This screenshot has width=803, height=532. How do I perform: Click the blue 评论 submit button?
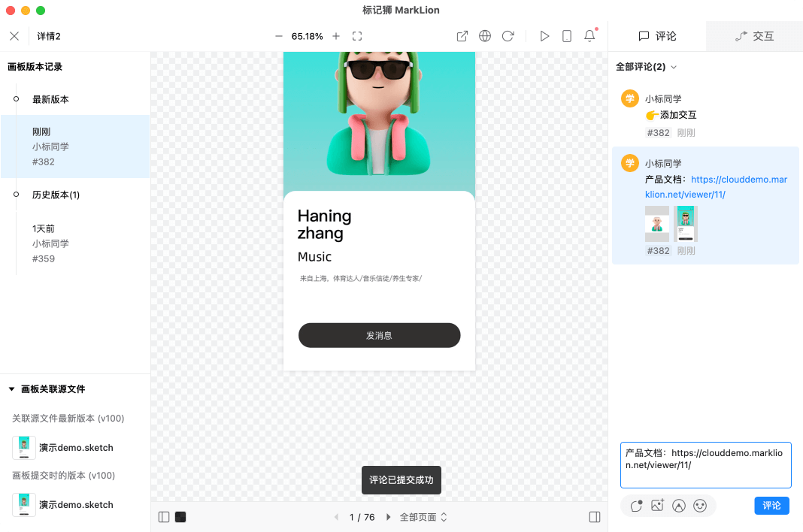pos(771,506)
